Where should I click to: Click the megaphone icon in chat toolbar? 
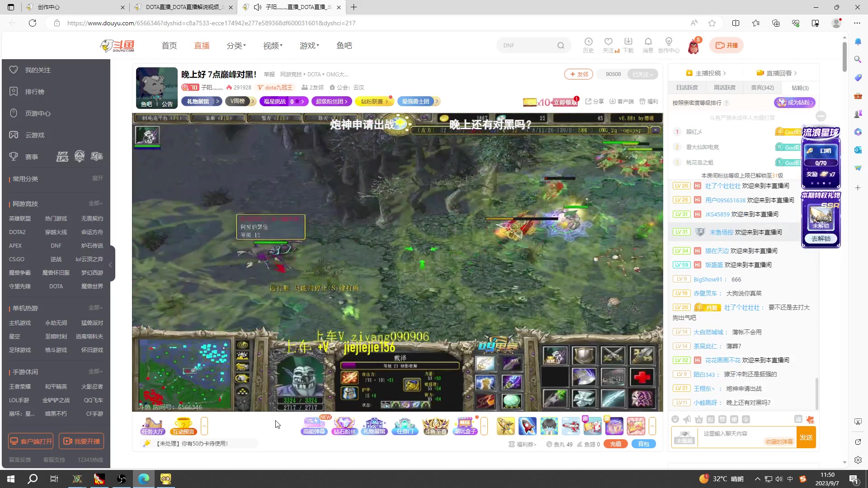(x=687, y=419)
